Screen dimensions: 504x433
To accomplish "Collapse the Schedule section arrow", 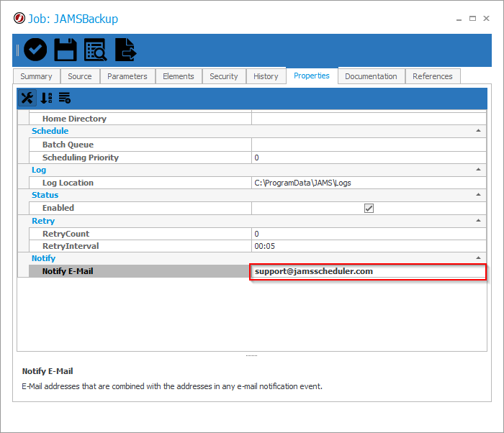I will click(478, 130).
